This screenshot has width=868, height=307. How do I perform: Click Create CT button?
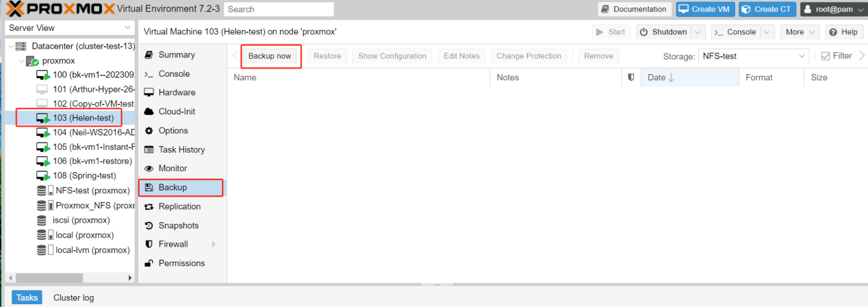(767, 10)
